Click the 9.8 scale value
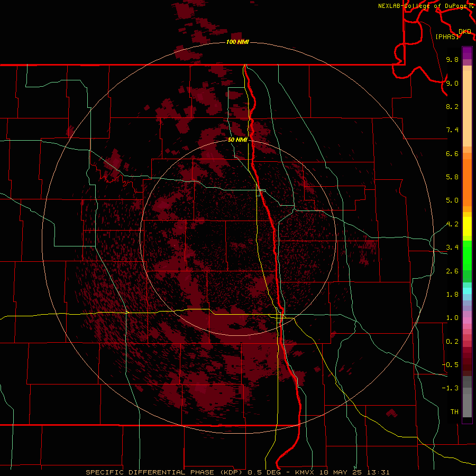Viewport: 476px width, 476px height. pos(452,59)
